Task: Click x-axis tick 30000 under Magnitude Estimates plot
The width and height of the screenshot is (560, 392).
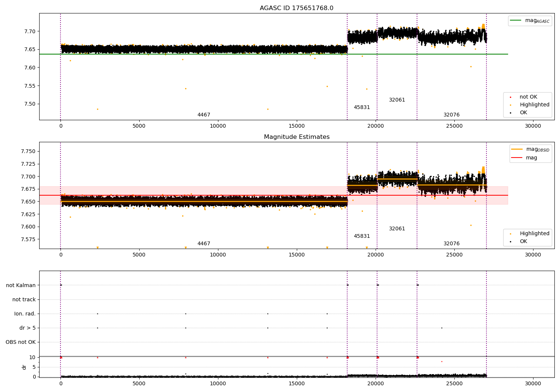Action: 533,255
